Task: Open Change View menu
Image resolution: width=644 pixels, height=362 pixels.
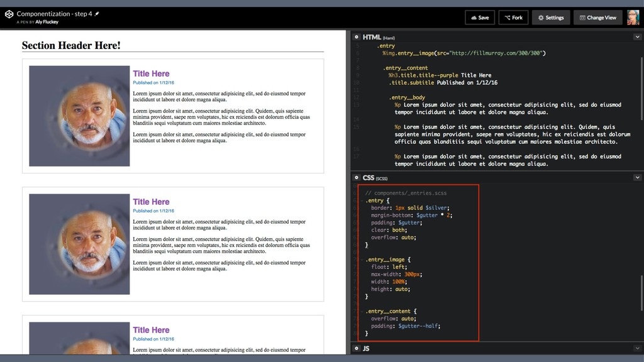Action: (598, 18)
